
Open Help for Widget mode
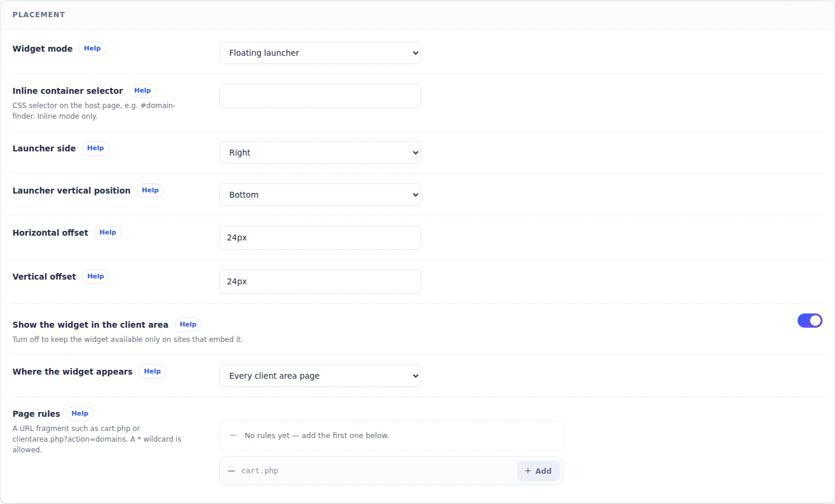point(92,49)
